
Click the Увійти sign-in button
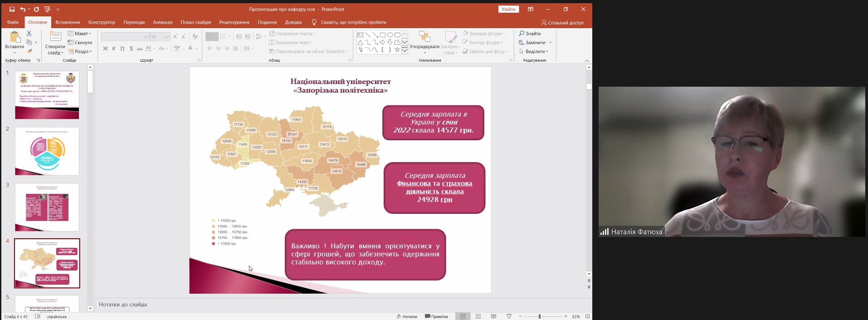[508, 9]
